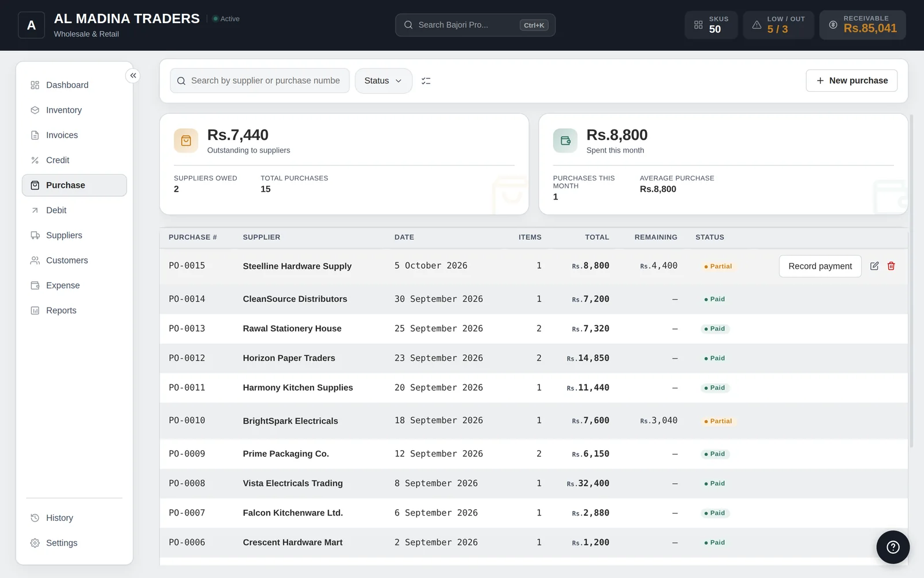Click purchase number PO-0013
924x578 pixels.
click(x=187, y=328)
